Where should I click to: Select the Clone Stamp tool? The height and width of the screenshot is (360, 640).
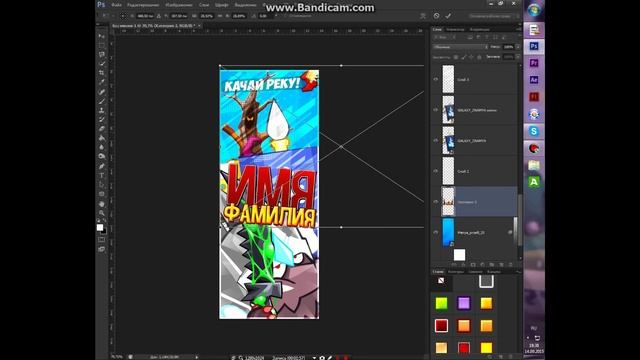[102, 110]
